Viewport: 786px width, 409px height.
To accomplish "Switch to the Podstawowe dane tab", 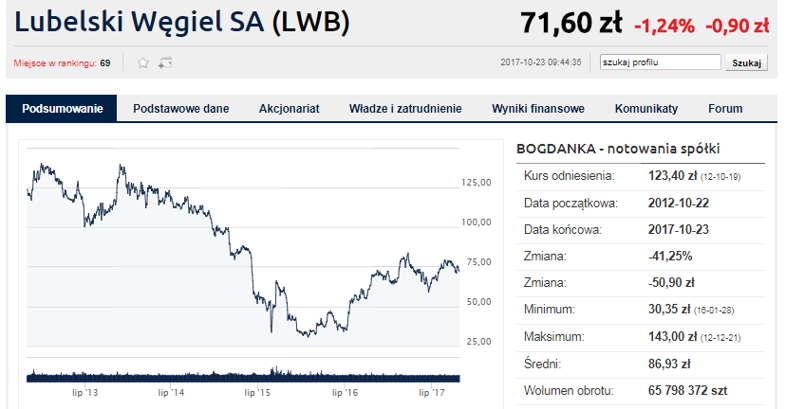I will pyautogui.click(x=181, y=108).
